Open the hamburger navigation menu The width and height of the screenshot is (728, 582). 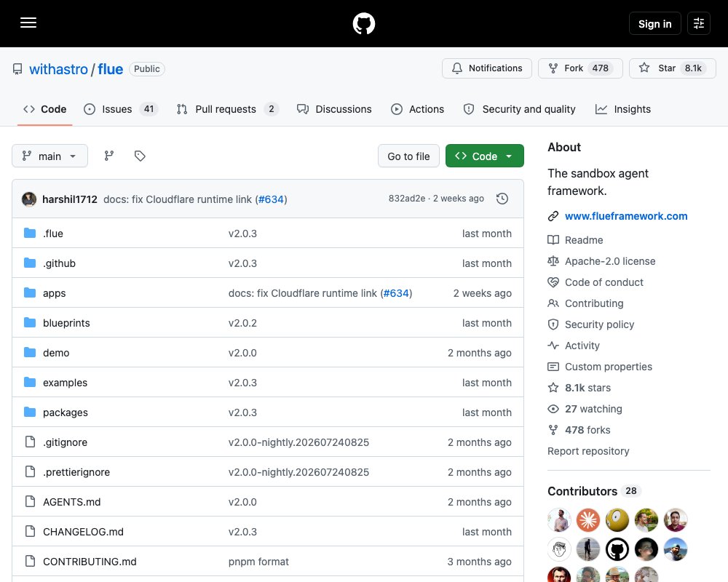point(28,23)
